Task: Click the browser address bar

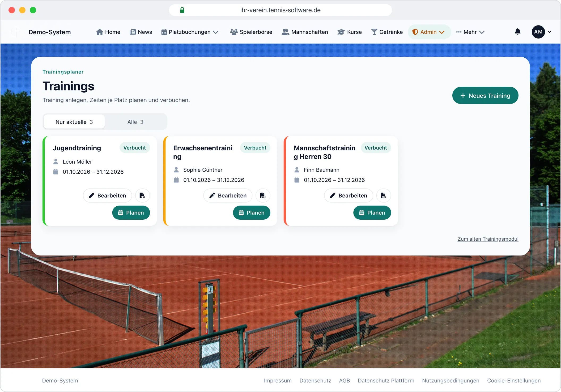Action: click(280, 10)
